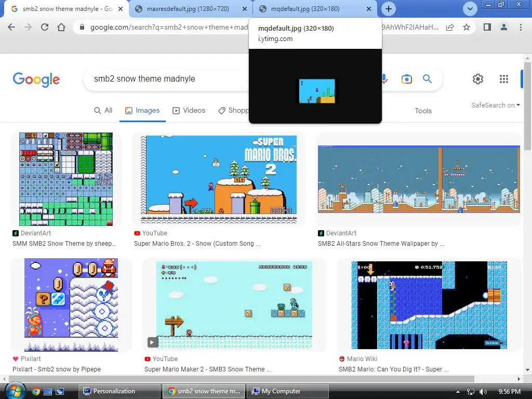Open Google quick settings gear

point(478,79)
